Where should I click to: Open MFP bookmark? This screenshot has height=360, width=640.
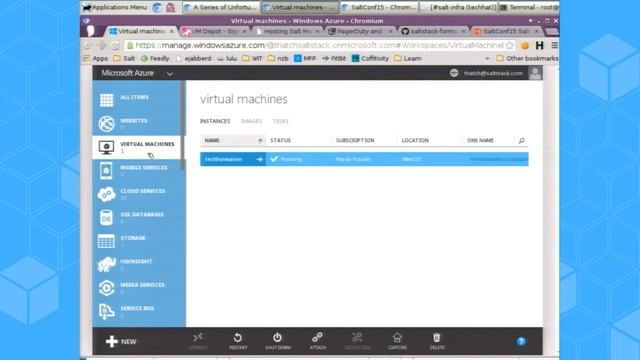point(305,58)
